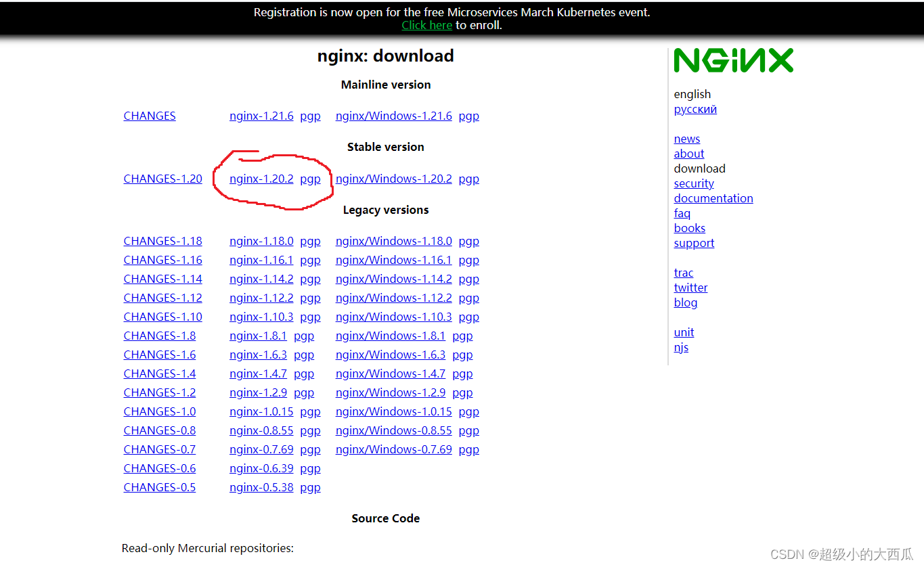The image size is (924, 567).
Task: Open the documentation page
Action: (713, 198)
